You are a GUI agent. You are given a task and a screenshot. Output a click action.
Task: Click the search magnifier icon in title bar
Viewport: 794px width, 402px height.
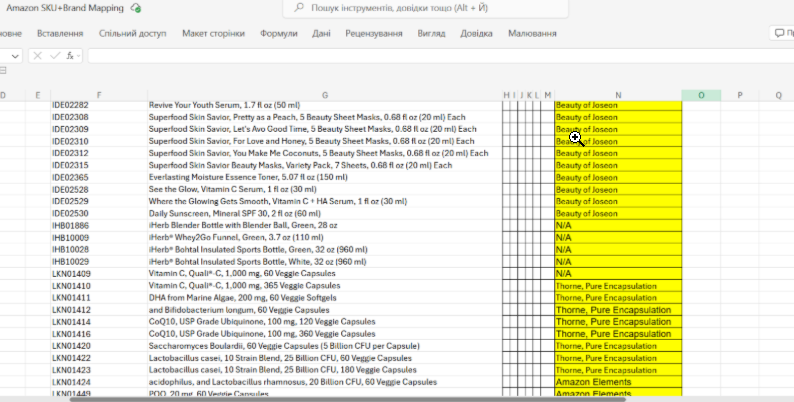tap(299, 8)
